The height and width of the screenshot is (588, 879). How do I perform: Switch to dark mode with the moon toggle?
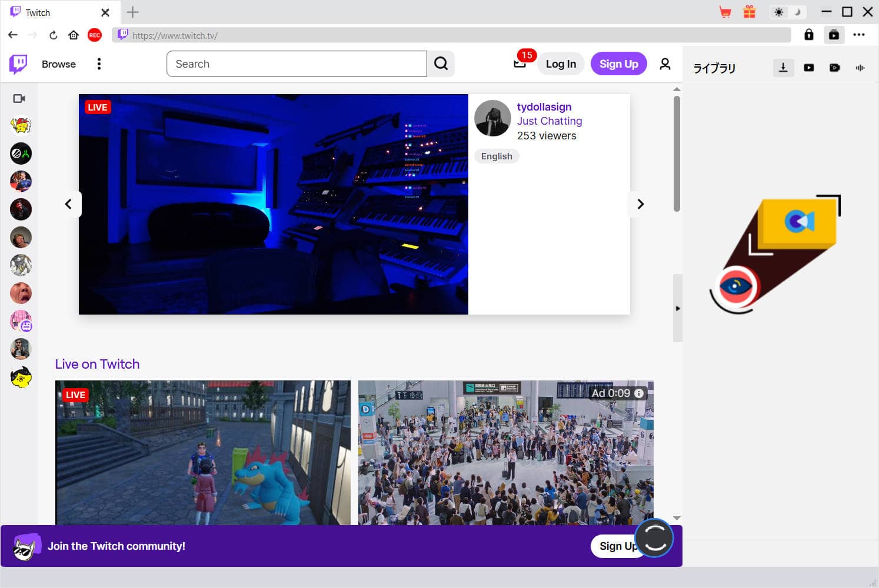797,11
